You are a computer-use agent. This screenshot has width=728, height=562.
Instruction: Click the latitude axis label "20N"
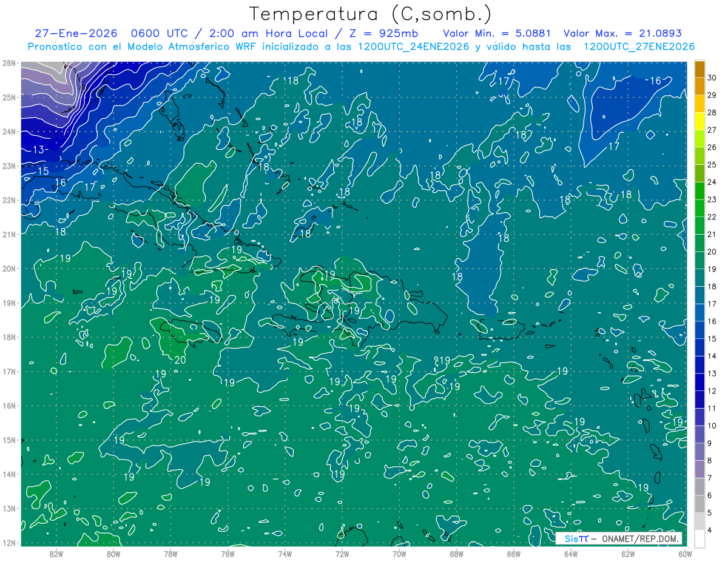[8, 269]
